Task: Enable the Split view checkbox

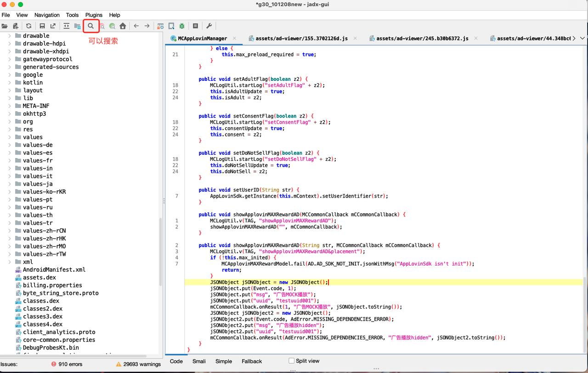Action: pos(291,361)
